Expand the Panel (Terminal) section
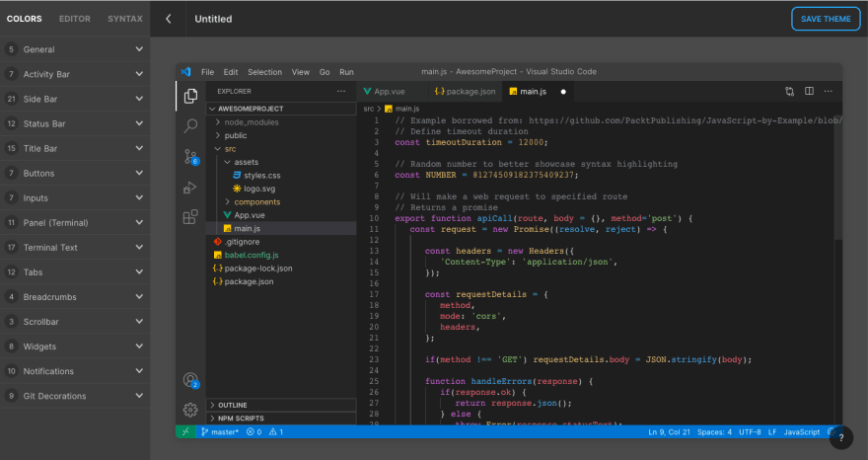The height and width of the screenshot is (460, 868). click(75, 223)
